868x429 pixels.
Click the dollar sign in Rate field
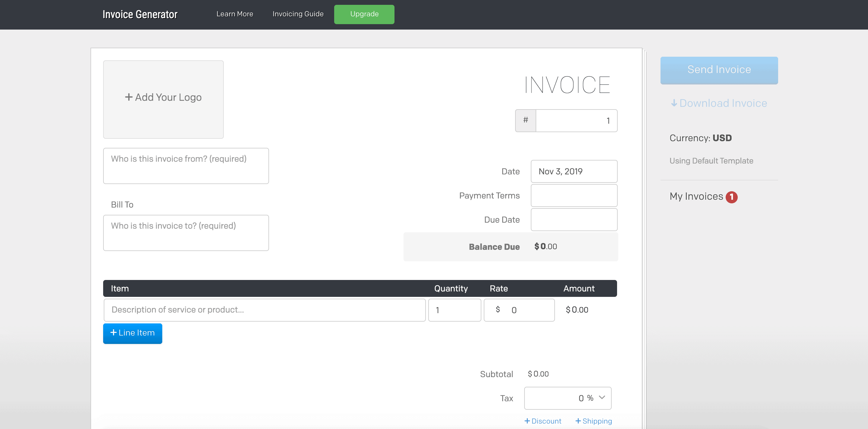pyautogui.click(x=498, y=310)
